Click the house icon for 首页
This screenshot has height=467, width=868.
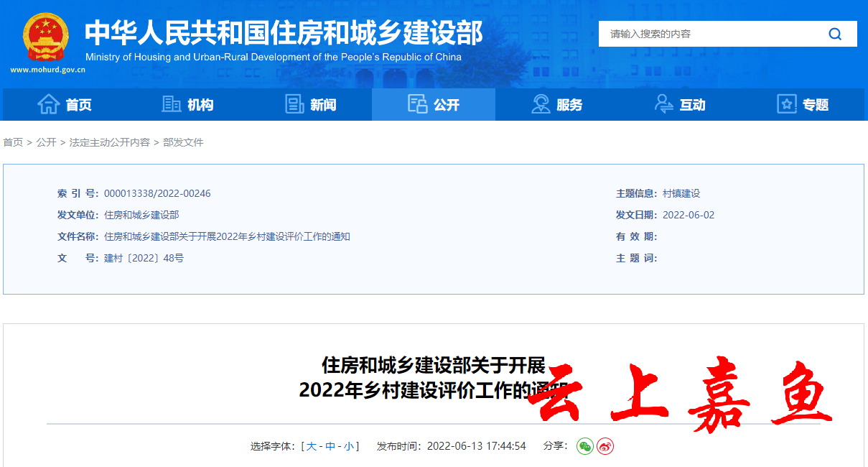(48, 104)
